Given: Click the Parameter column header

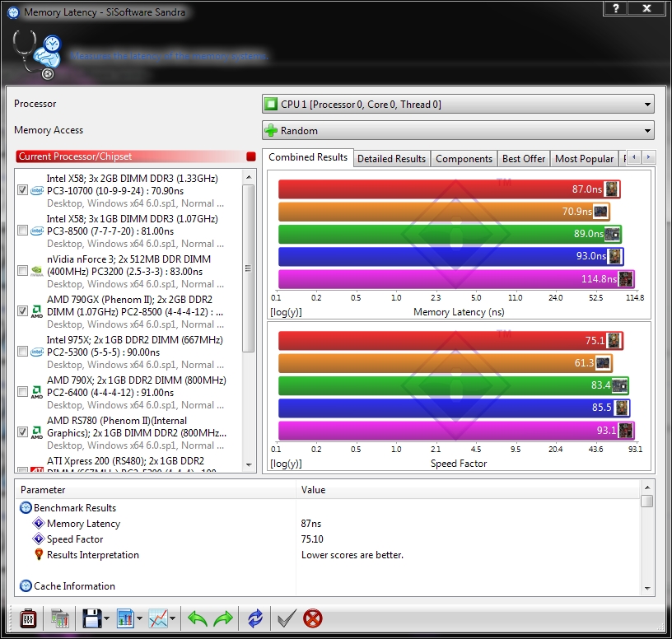Looking at the screenshot, I should click(x=156, y=490).
